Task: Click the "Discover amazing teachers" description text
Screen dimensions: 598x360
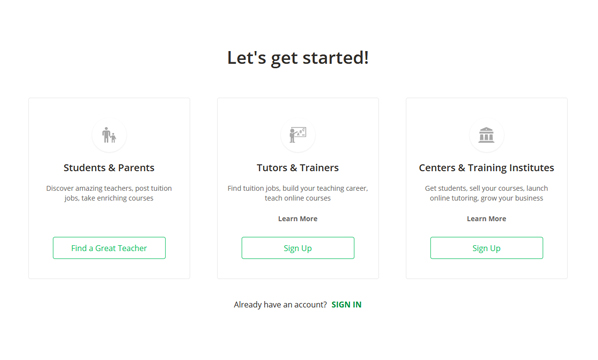Action: [x=109, y=193]
